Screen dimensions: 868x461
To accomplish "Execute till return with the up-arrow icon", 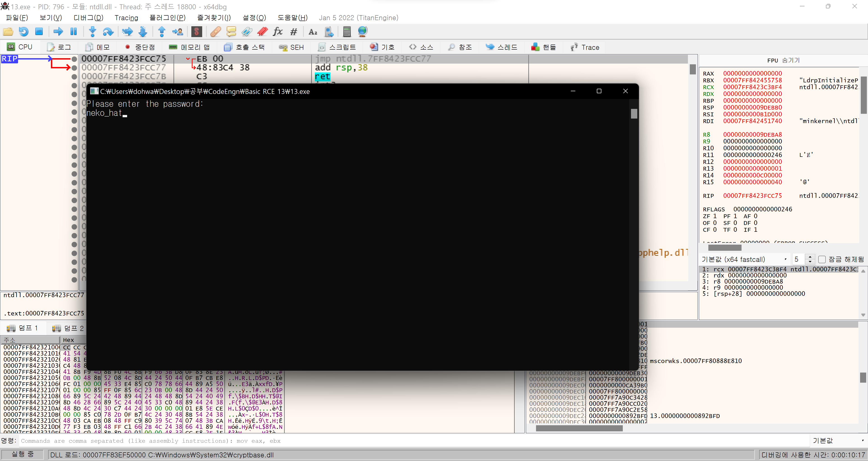I will point(162,32).
